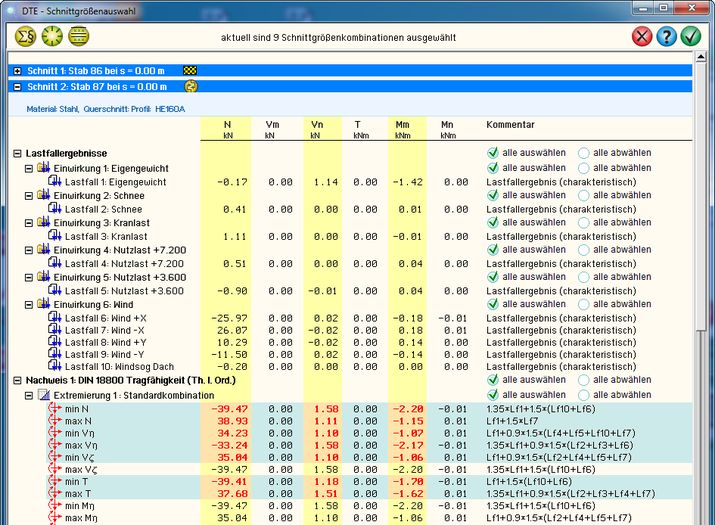Screen dimensions: 715x525
Task: Collapse the Lastfallergebnisse tree node
Action: tap(18, 153)
